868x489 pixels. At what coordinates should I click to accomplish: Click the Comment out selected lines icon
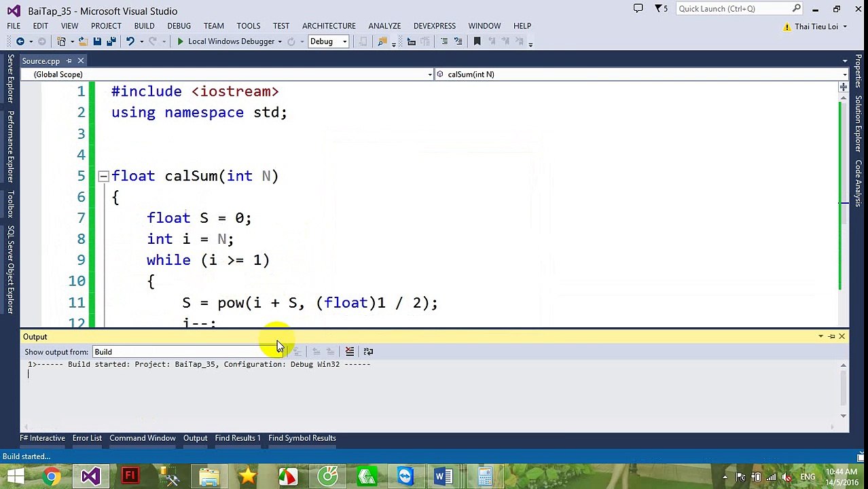[x=444, y=41]
